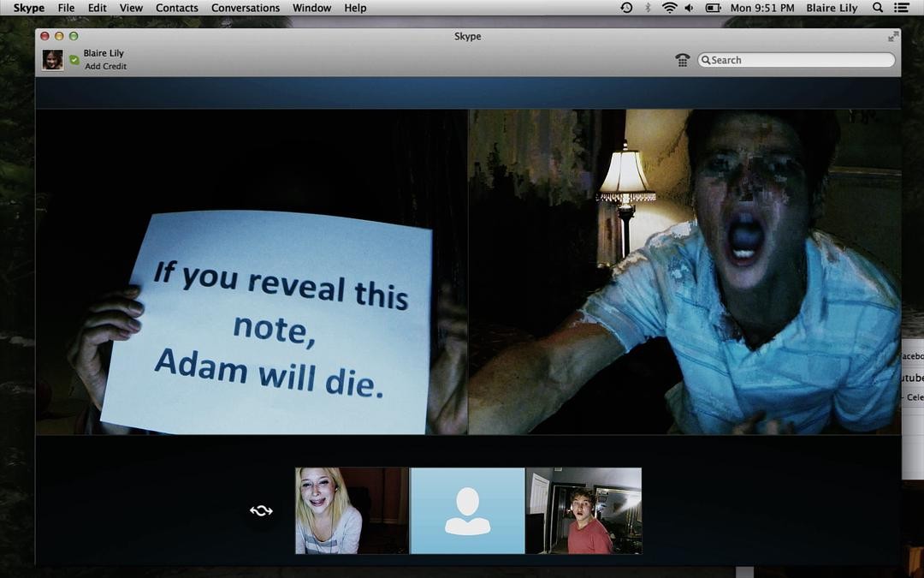Click the Blaire Lily profile name
Screen dimensions: 924x578
104,53
